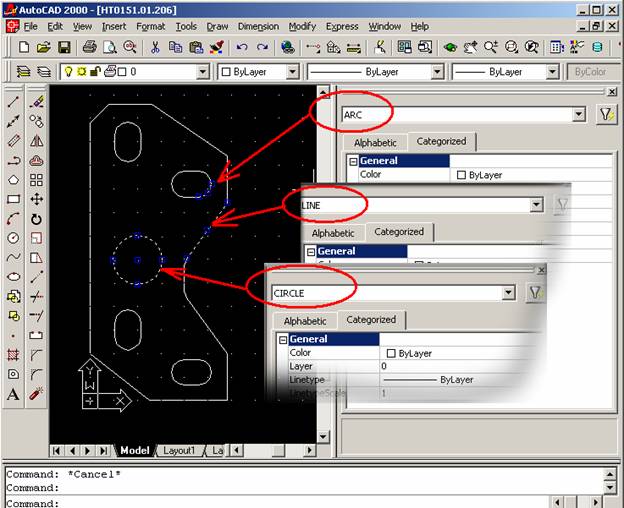Screen dimensions: 624x508
Task: Open the color control ByLayer dropdown
Action: tap(292, 72)
